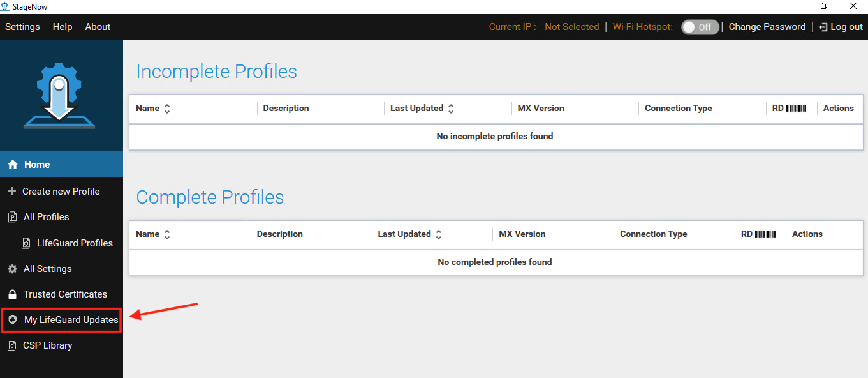Click the All Profiles document icon
Image resolution: width=868 pixels, height=378 pixels.
click(12, 217)
